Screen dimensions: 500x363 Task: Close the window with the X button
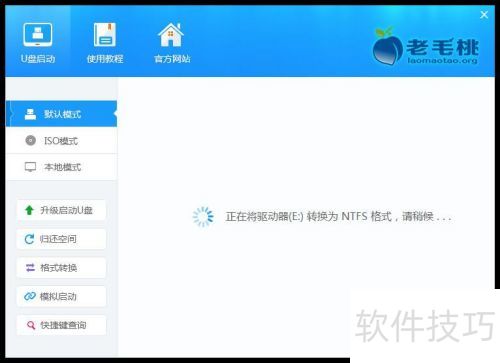click(x=484, y=15)
